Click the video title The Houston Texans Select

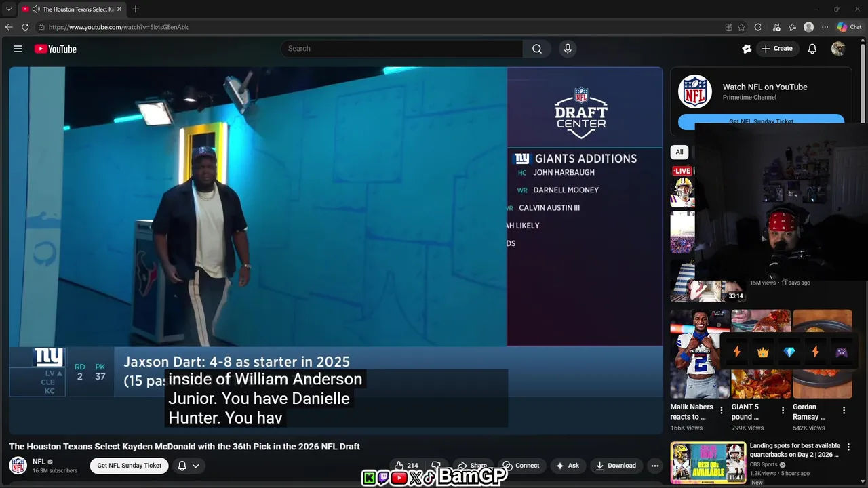coord(184,447)
